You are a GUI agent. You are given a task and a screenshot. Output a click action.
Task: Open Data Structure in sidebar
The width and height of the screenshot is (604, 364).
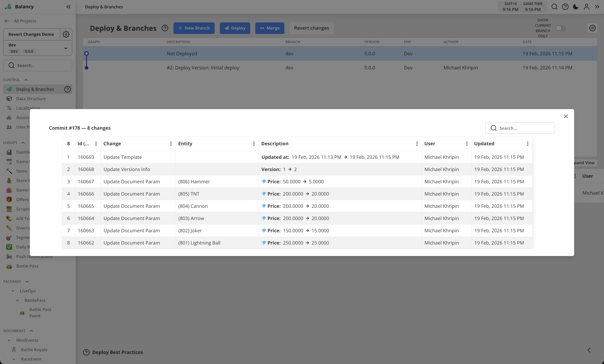(x=31, y=99)
